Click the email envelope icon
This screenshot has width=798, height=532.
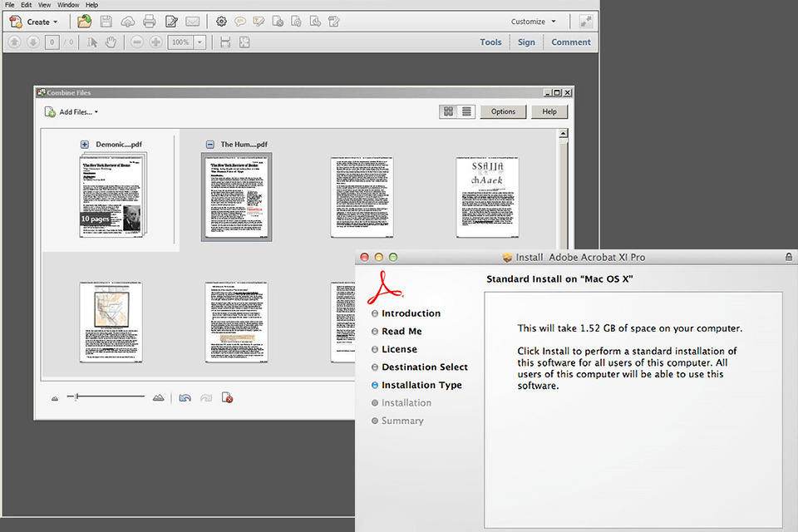[x=193, y=21]
